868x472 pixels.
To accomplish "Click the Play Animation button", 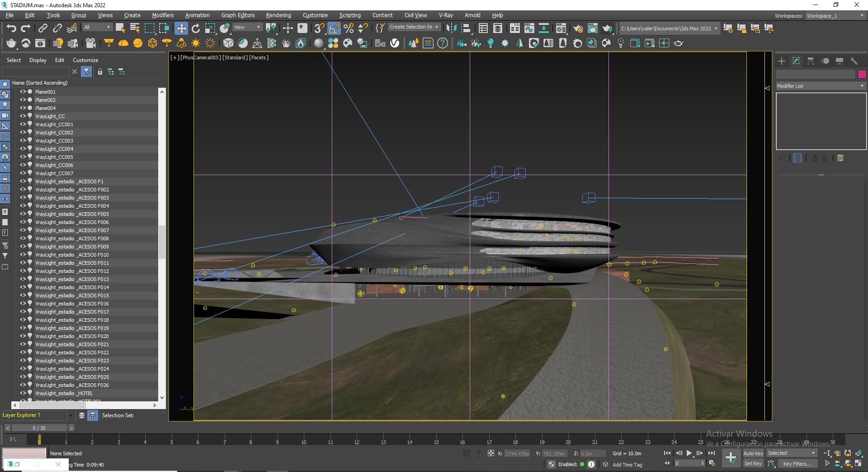I will click(689, 453).
